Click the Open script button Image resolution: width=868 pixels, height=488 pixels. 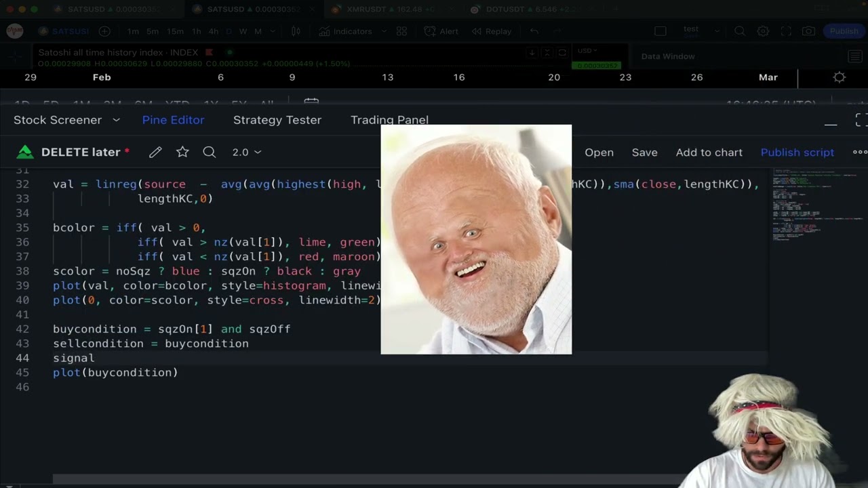click(599, 152)
